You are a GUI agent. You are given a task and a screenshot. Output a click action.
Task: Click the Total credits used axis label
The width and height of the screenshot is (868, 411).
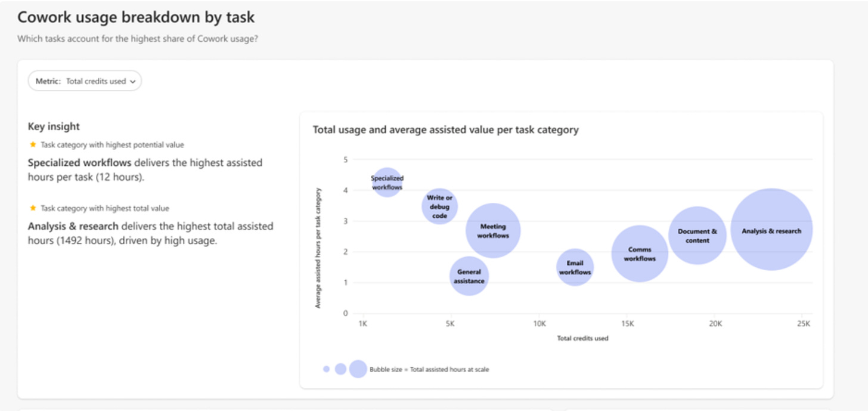point(582,338)
